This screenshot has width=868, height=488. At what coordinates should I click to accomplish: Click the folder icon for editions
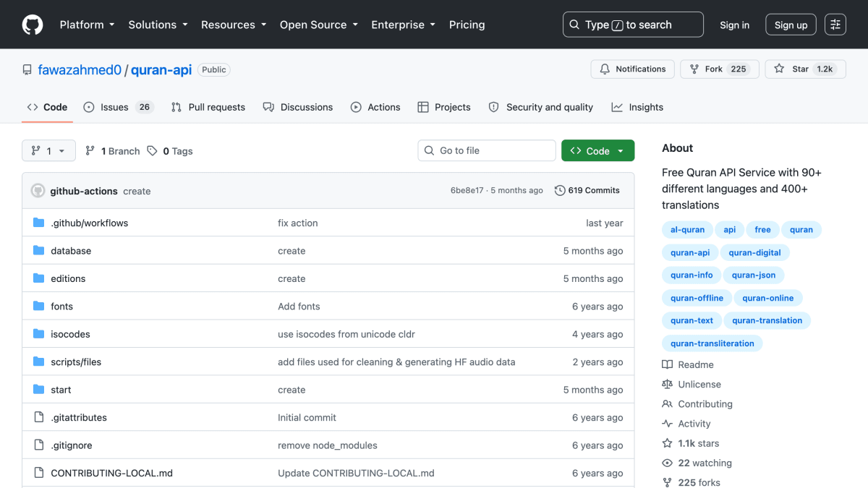(x=39, y=278)
